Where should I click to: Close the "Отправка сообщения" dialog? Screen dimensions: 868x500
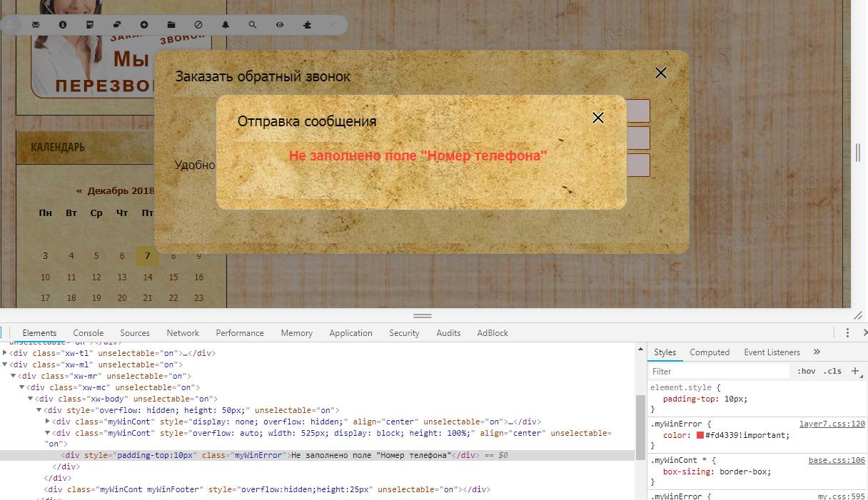click(598, 118)
